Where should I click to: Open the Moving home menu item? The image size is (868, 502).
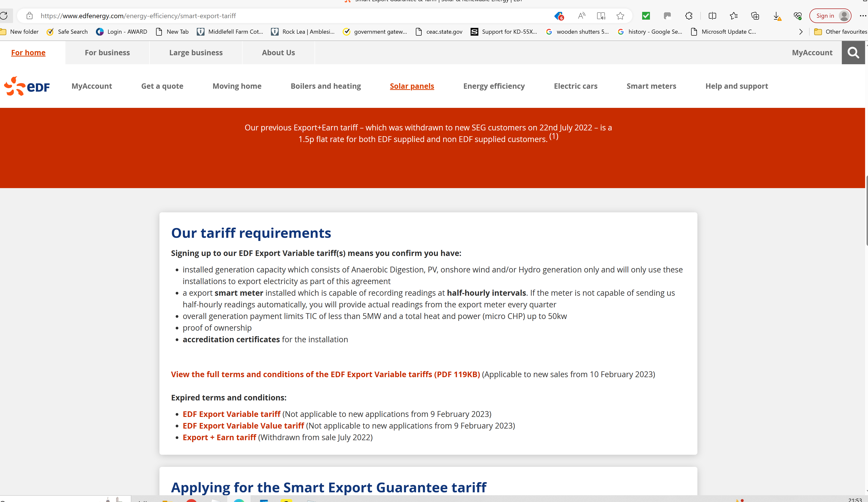(x=237, y=86)
